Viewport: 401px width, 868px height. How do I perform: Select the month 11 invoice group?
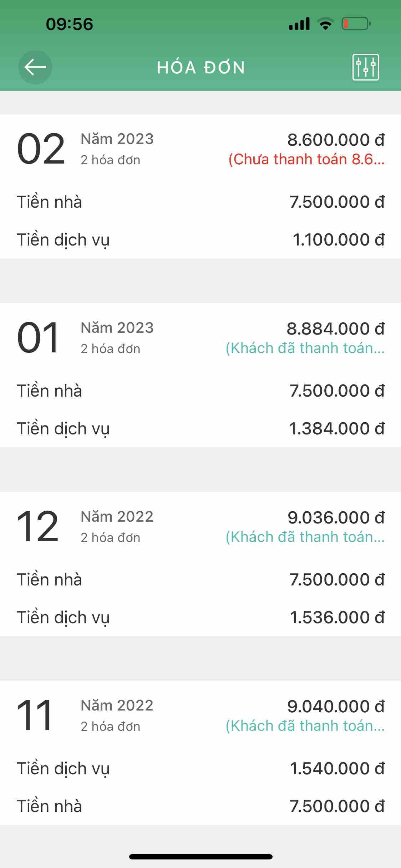point(35,715)
